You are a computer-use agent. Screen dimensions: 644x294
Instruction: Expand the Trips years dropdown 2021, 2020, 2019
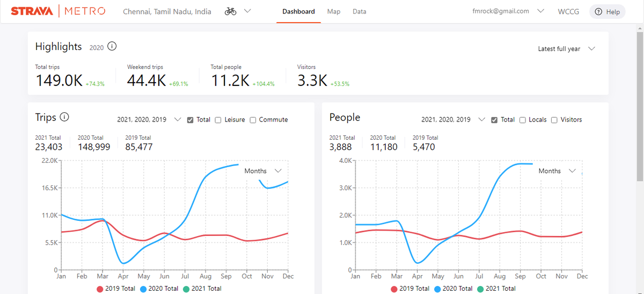150,120
